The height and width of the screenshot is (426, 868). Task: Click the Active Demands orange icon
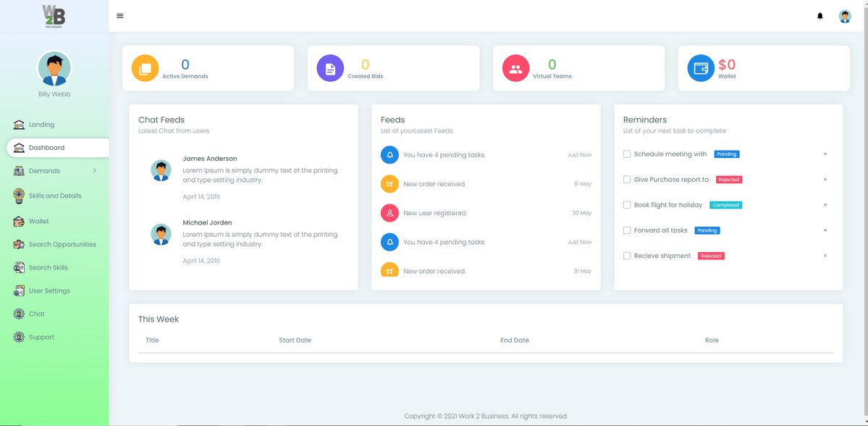145,68
